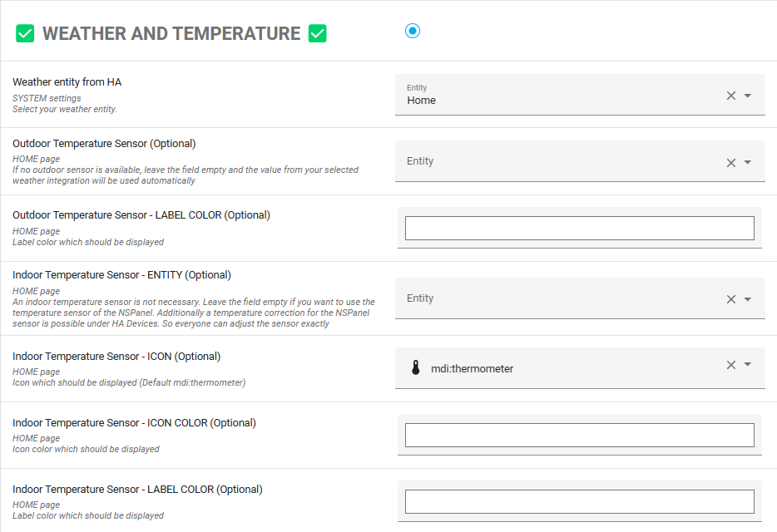Select the radio button beside the section header
Screen dimensions: 777x532
pyautogui.click(x=413, y=31)
